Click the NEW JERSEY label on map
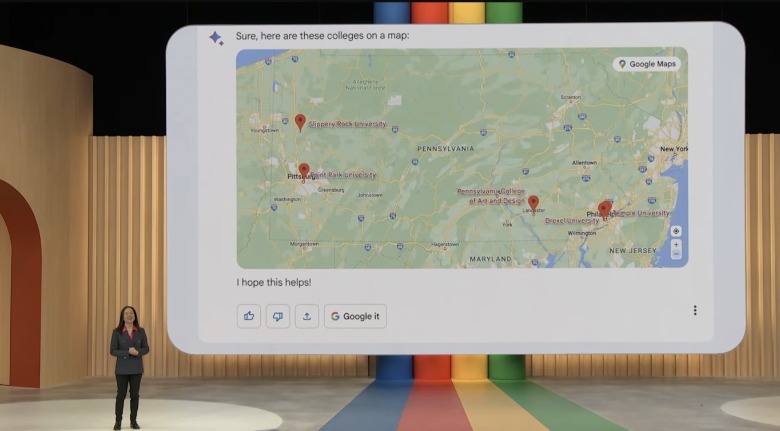Viewport: 780px width, 431px height. (633, 250)
